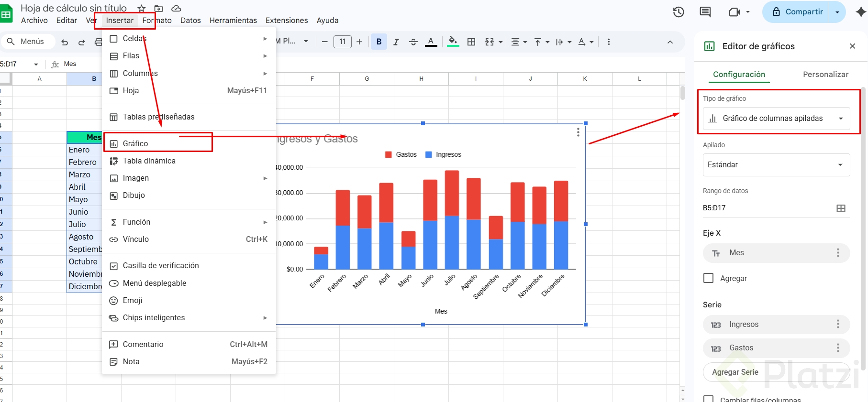868x402 pixels.
Task: Move the document folder icon
Action: point(159,9)
